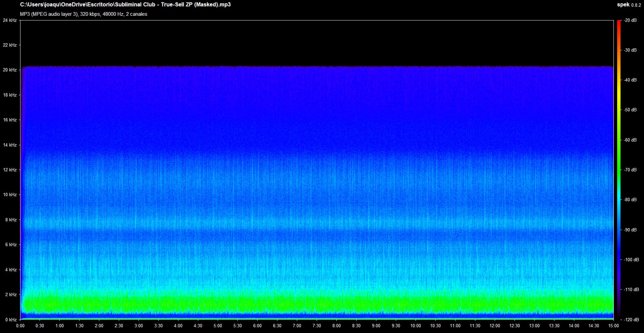Click the 5:00 time axis label
This screenshot has height=333, width=644.
218,326
